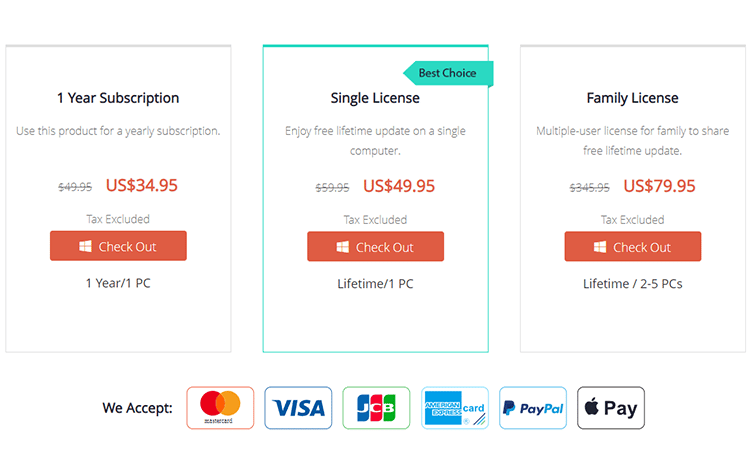Check out the 1 Year Subscription plan
This screenshot has width=750, height=462.
pos(118,246)
